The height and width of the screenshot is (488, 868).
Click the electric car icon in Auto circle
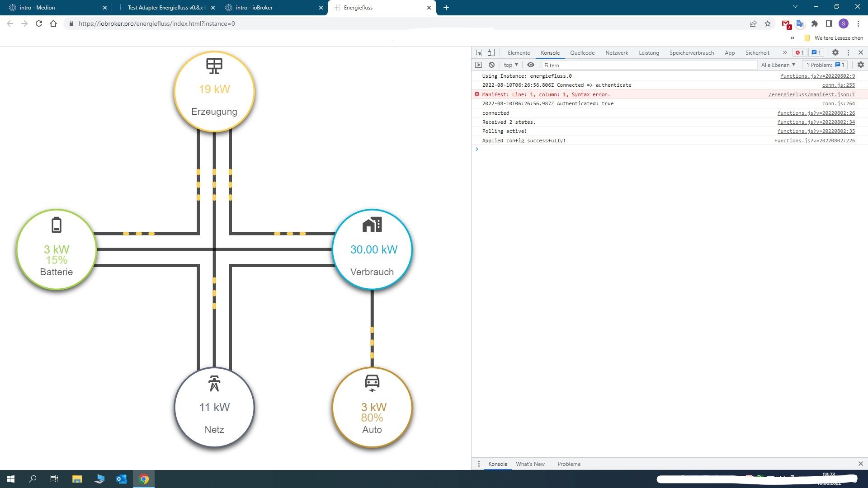372,383
